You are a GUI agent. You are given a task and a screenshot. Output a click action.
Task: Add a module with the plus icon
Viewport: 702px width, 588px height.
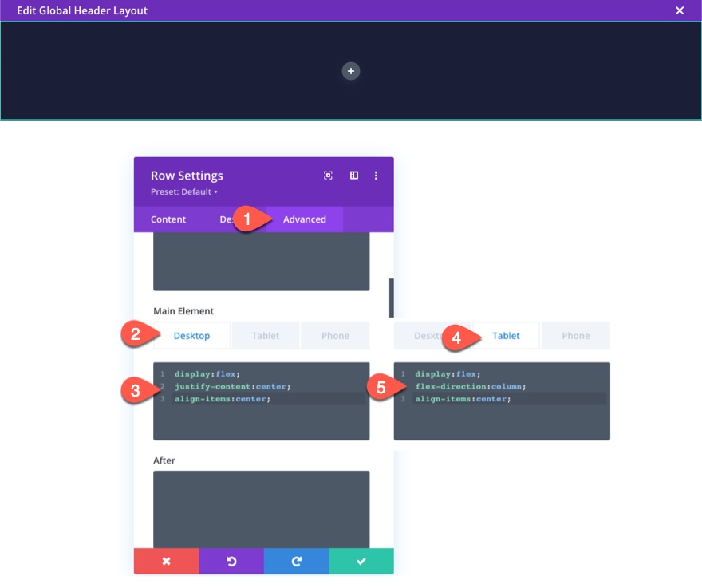click(351, 71)
